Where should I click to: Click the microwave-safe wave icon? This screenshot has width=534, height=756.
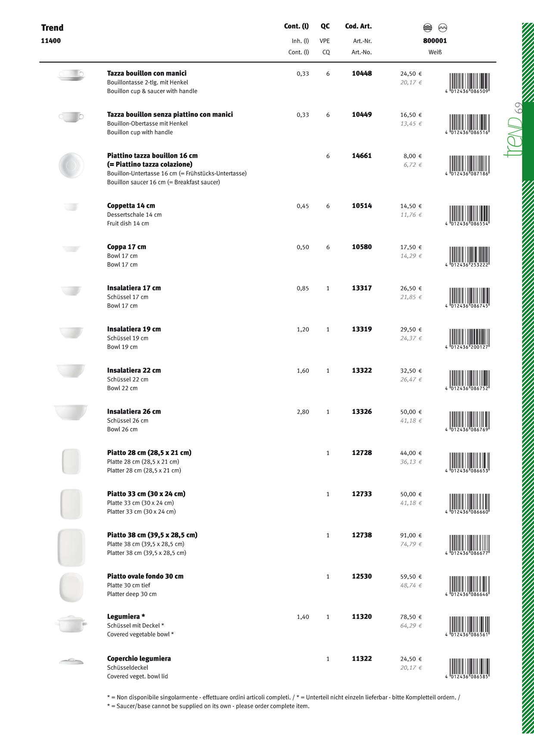point(442,28)
